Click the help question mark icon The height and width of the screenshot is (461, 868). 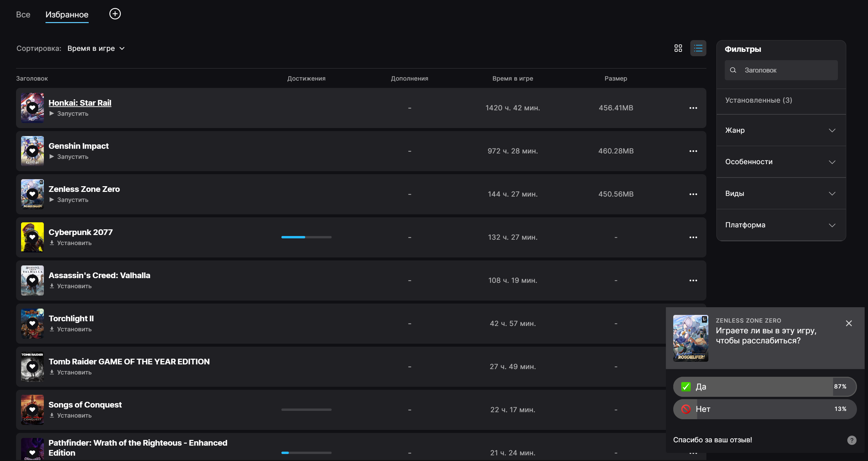pos(852,440)
